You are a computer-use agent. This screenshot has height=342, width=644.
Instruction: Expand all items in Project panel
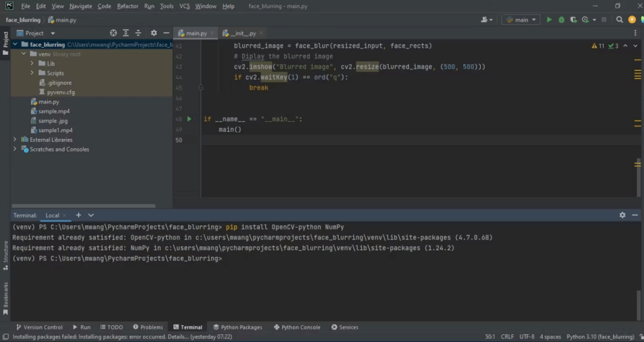[x=126, y=33]
